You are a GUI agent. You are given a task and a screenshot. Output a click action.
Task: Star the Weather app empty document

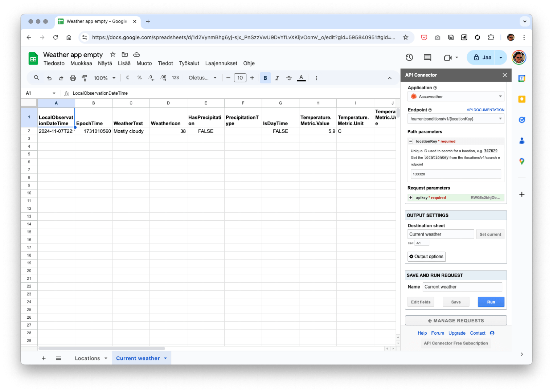pos(113,54)
